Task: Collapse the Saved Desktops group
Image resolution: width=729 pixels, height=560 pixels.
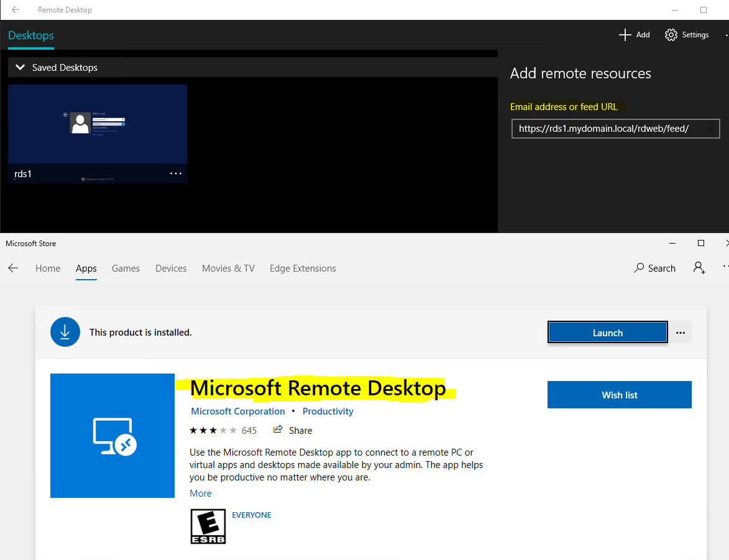Action: [20, 68]
